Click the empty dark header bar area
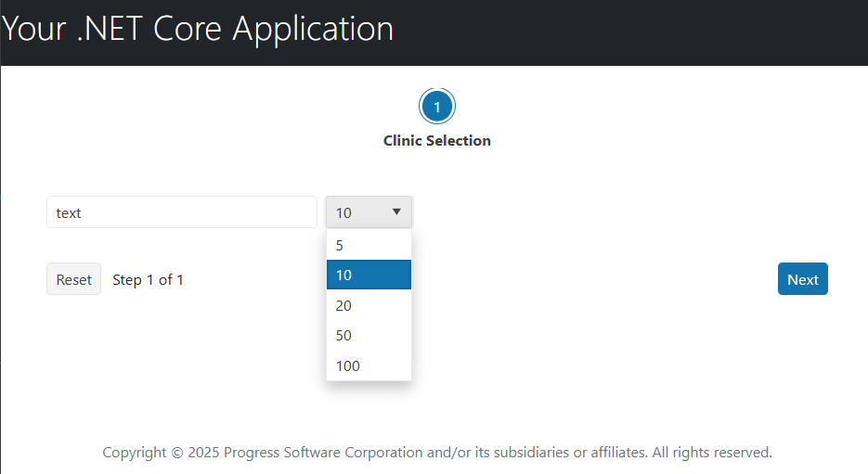The image size is (868, 474). coord(631,32)
